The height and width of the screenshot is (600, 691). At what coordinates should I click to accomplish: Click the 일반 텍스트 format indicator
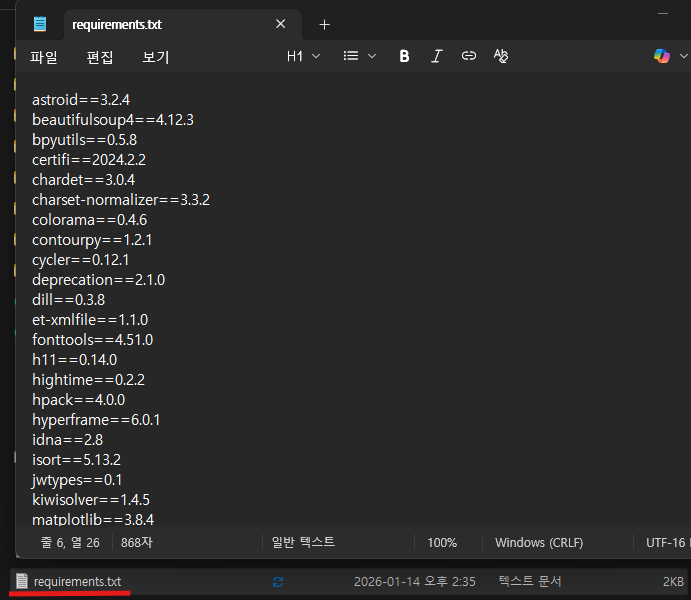click(x=303, y=542)
